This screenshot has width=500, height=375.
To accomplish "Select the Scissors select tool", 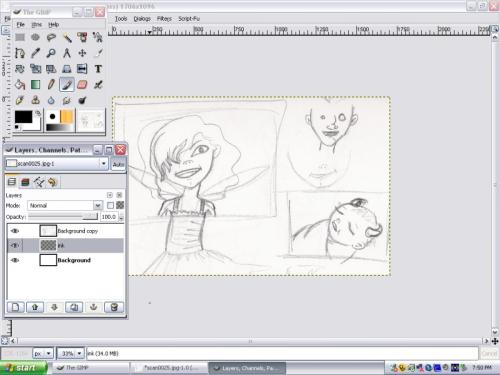I will pos(98,37).
